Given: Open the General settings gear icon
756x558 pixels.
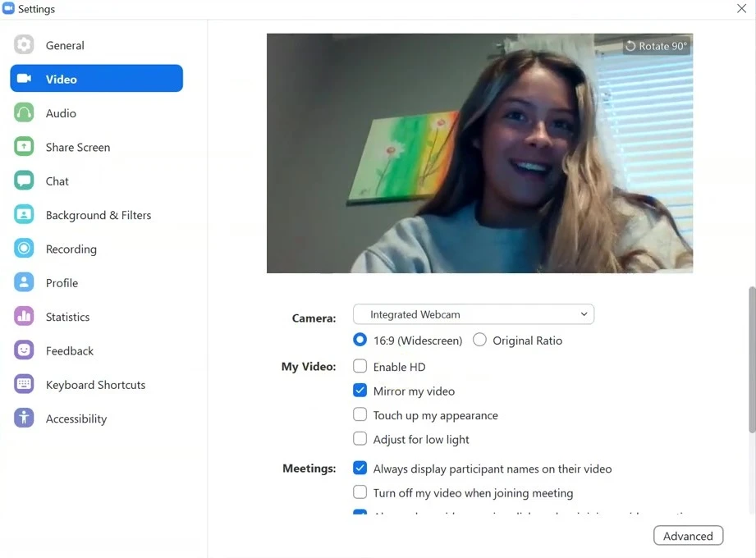Looking at the screenshot, I should point(24,45).
